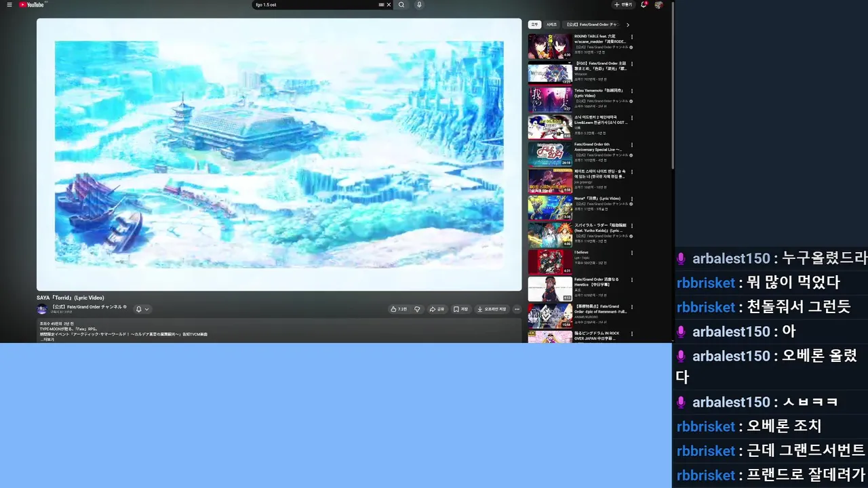This screenshot has height=488, width=868.
Task: Select the chat message '오베론 조치'
Action: 784,426
